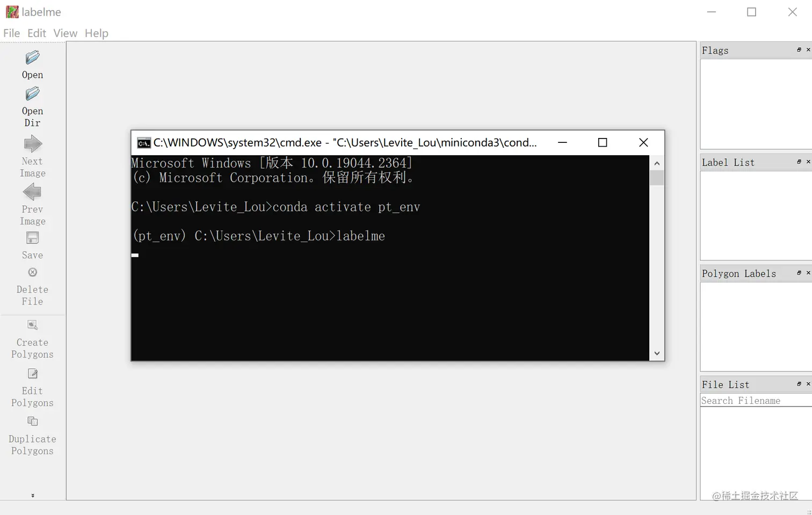Select the Edit Polygons tool
This screenshot has height=515, width=812.
pyautogui.click(x=32, y=373)
